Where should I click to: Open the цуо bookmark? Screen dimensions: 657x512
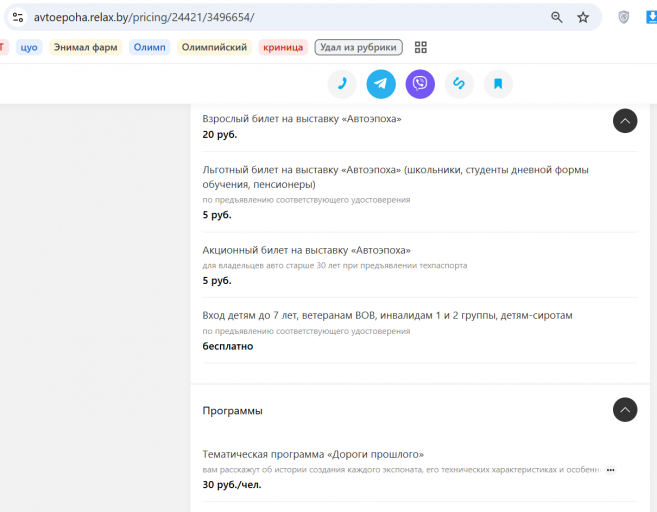point(29,47)
